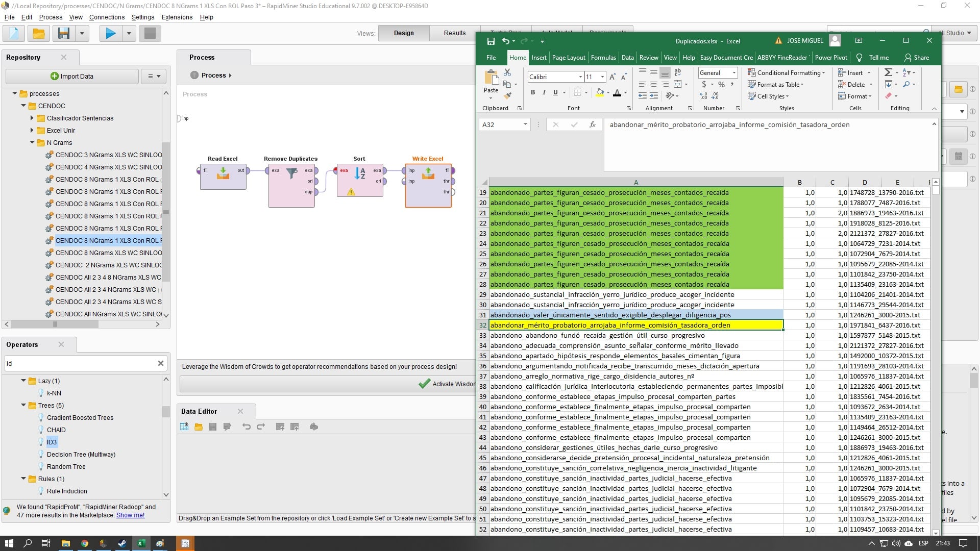Click Excel's Save icon in the title bar
Viewport: 980px width, 551px height.
coord(491,41)
